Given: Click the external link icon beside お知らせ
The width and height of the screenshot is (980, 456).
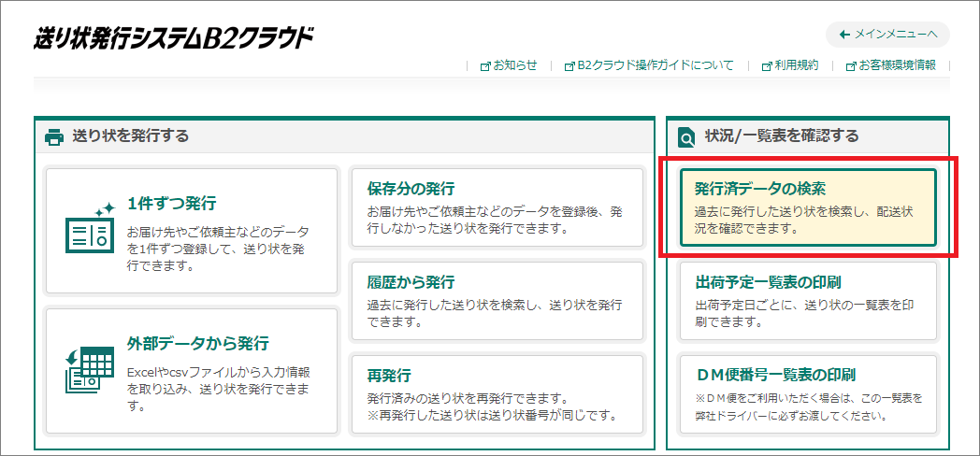Looking at the screenshot, I should 484,65.
